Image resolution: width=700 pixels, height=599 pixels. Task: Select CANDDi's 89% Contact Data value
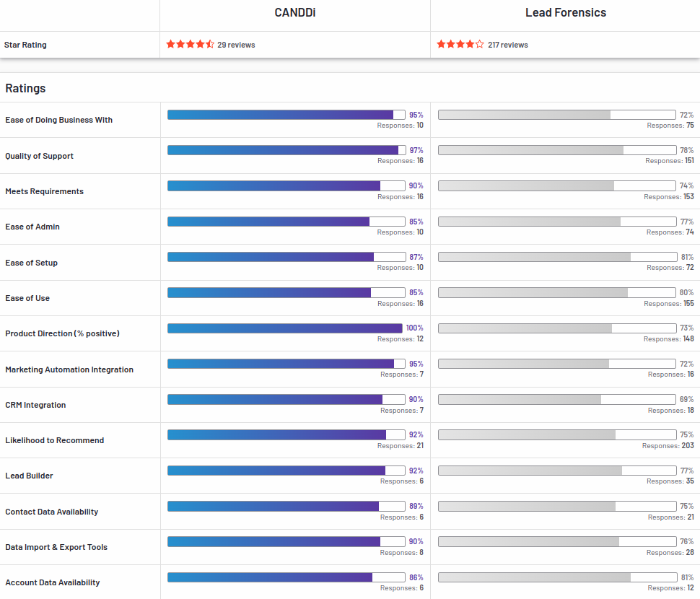pos(416,506)
